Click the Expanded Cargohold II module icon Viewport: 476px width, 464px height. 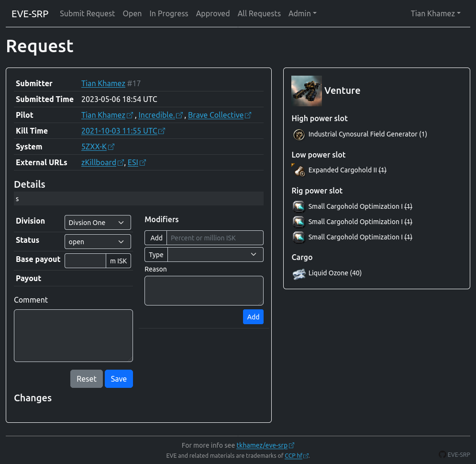[299, 170]
